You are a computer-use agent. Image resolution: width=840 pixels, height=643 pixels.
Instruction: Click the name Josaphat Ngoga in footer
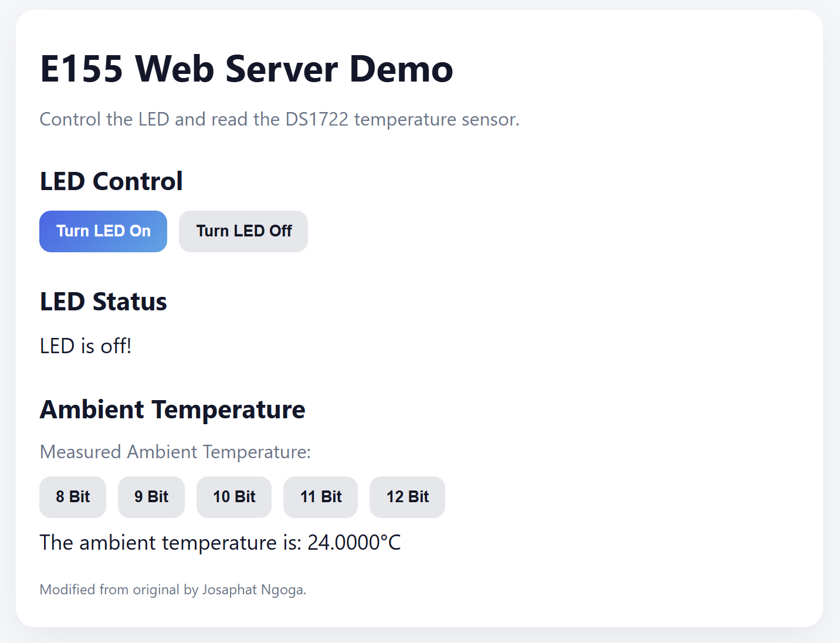pyautogui.click(x=253, y=590)
